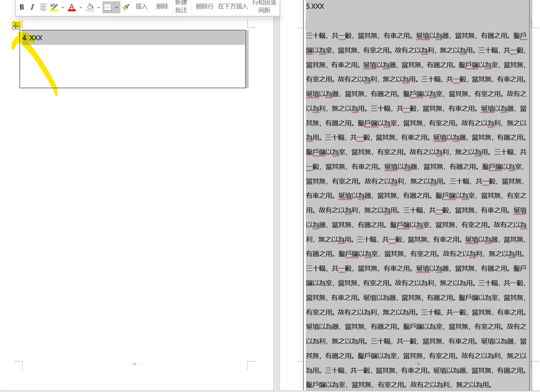Click the table cell text "4. XXX"
Image resolution: width=540 pixels, height=392 pixels.
[32, 38]
